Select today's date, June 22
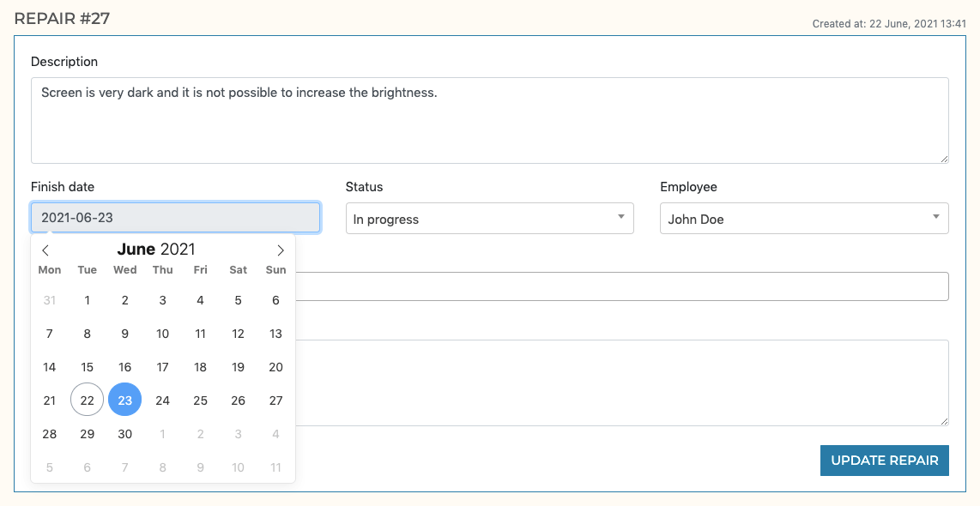The height and width of the screenshot is (506, 980). coord(87,400)
